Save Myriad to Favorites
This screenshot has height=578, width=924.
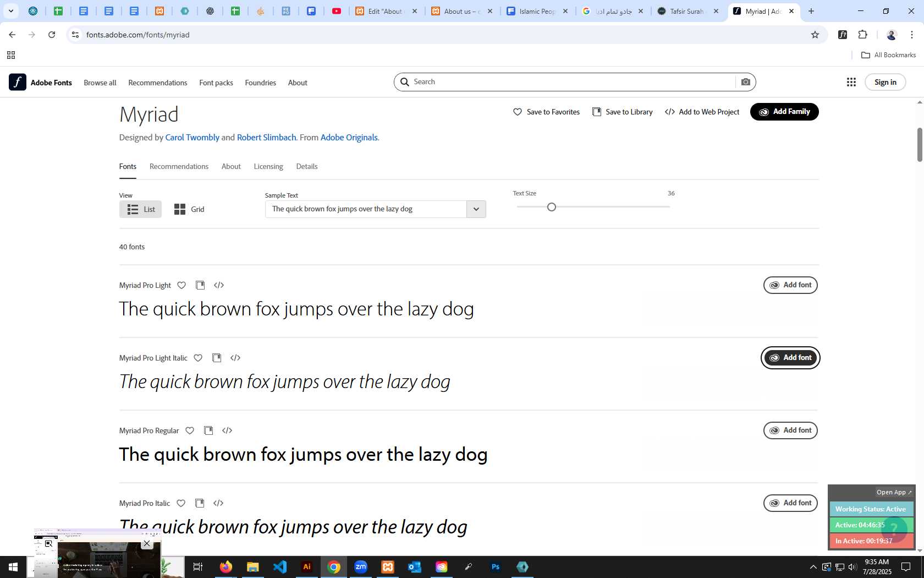[x=546, y=112]
